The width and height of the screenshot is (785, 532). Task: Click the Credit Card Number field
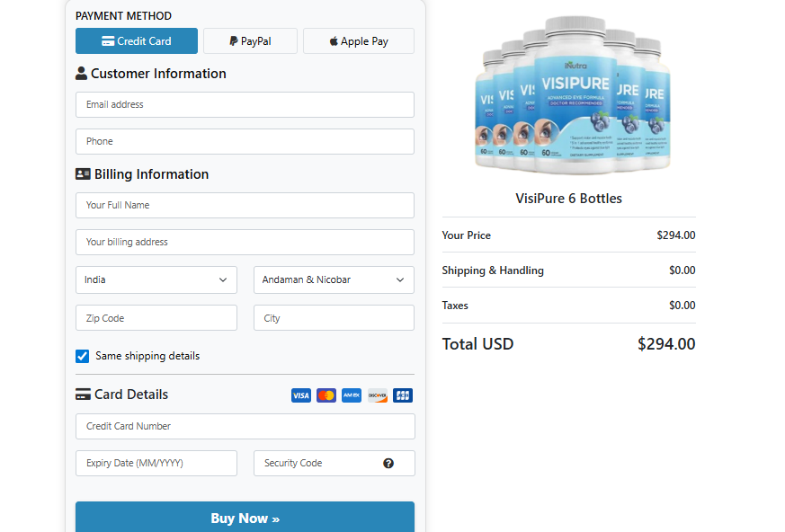245,426
